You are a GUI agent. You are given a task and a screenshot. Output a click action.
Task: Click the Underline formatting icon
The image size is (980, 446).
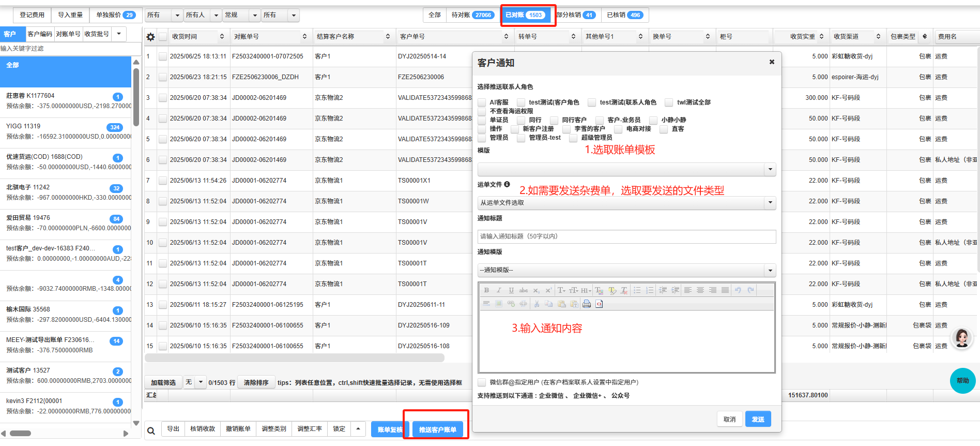511,290
